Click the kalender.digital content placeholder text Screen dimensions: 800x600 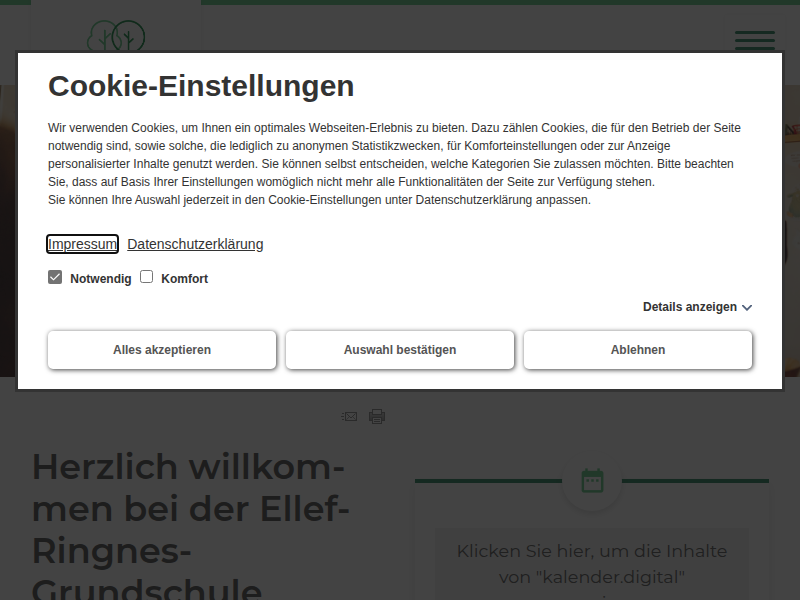pos(592,564)
